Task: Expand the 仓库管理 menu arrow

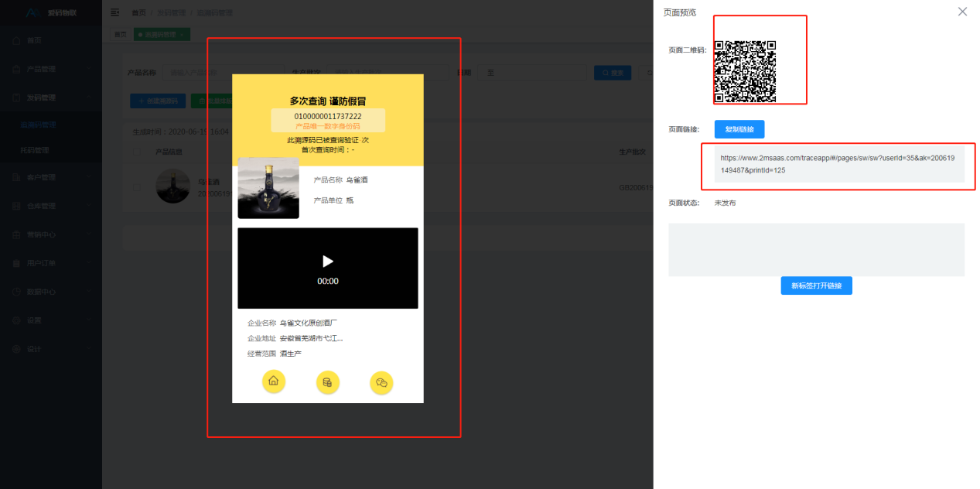Action: [90, 206]
